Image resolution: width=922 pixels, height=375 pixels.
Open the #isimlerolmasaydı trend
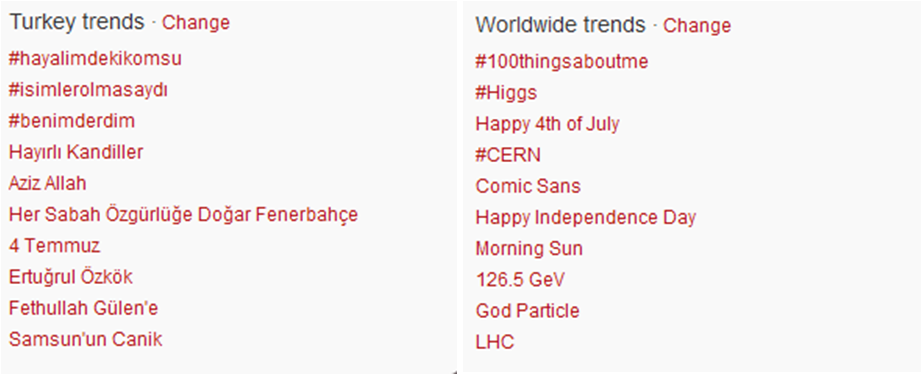click(88, 90)
